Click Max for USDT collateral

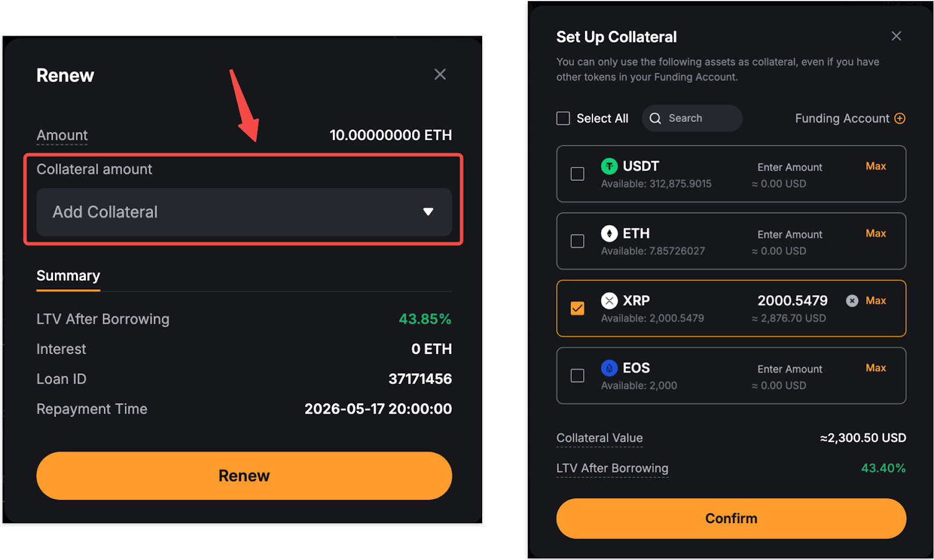(876, 166)
